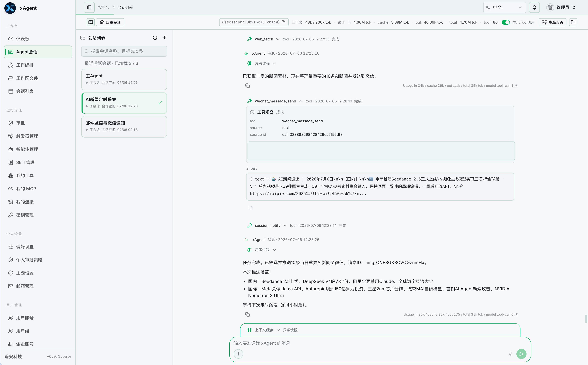
Task: Expand the session_notify tool call
Action: pos(285,225)
